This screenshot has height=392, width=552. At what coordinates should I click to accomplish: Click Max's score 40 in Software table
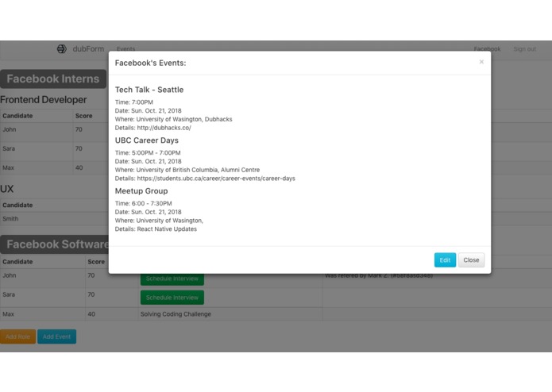coord(91,314)
